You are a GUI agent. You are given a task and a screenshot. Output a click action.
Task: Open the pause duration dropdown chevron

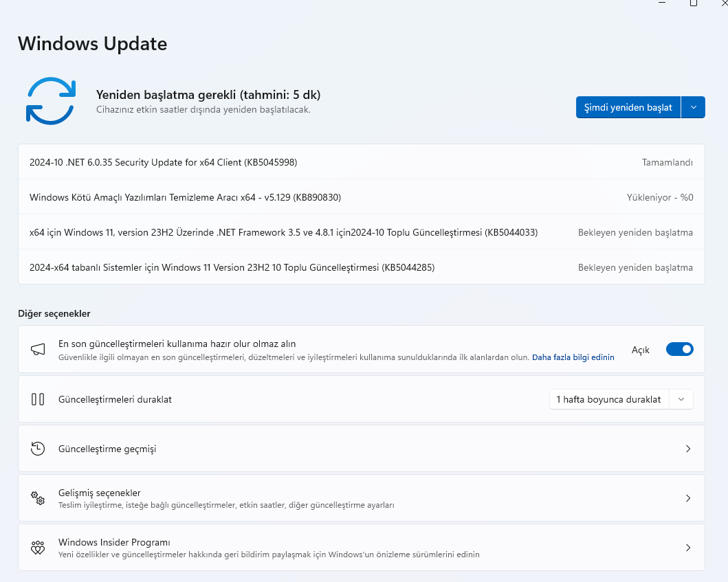[681, 399]
